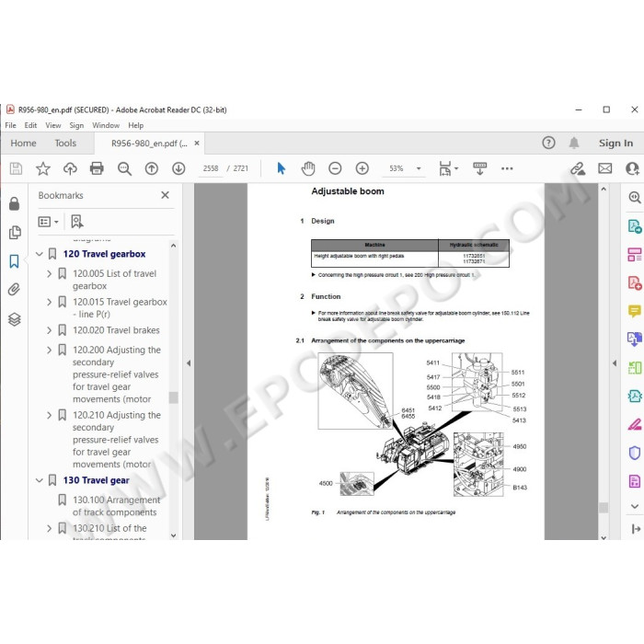Image resolution: width=644 pixels, height=644 pixels.
Task: Click the Save file icon
Action: (16, 168)
